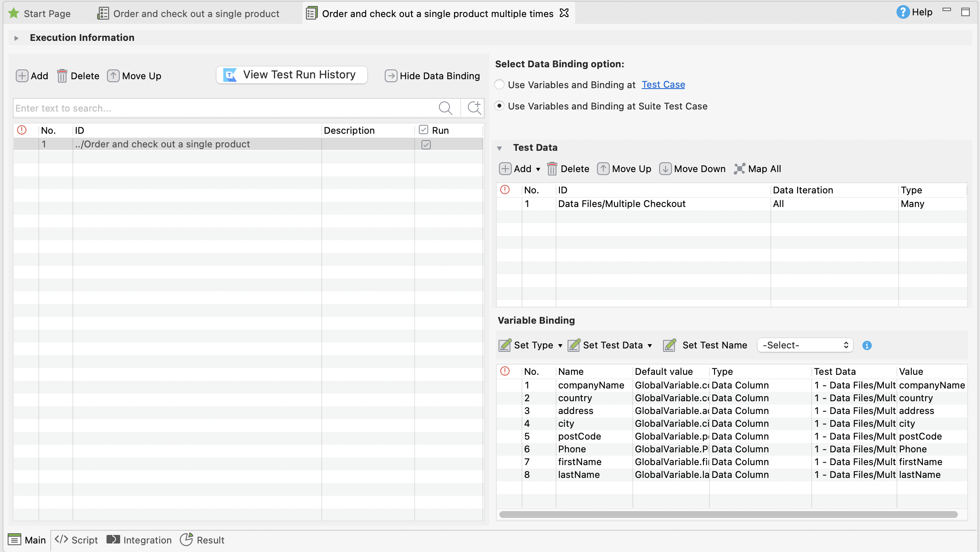Switch to the Start Page tab
This screenshot has width=980, height=552.
[40, 14]
